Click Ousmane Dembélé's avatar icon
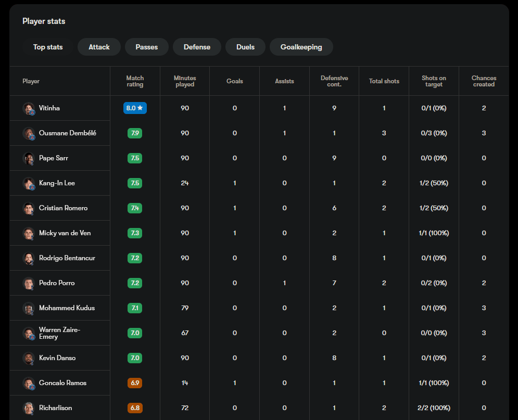 [29, 133]
